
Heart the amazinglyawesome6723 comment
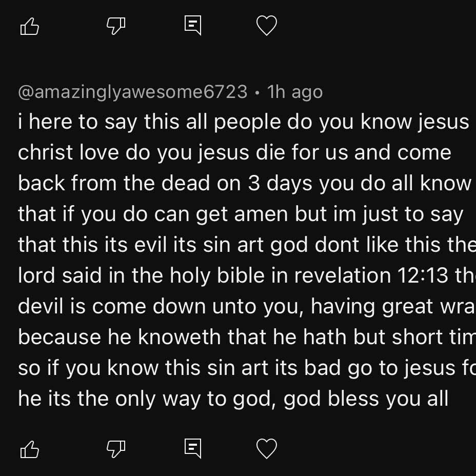pos(267,448)
